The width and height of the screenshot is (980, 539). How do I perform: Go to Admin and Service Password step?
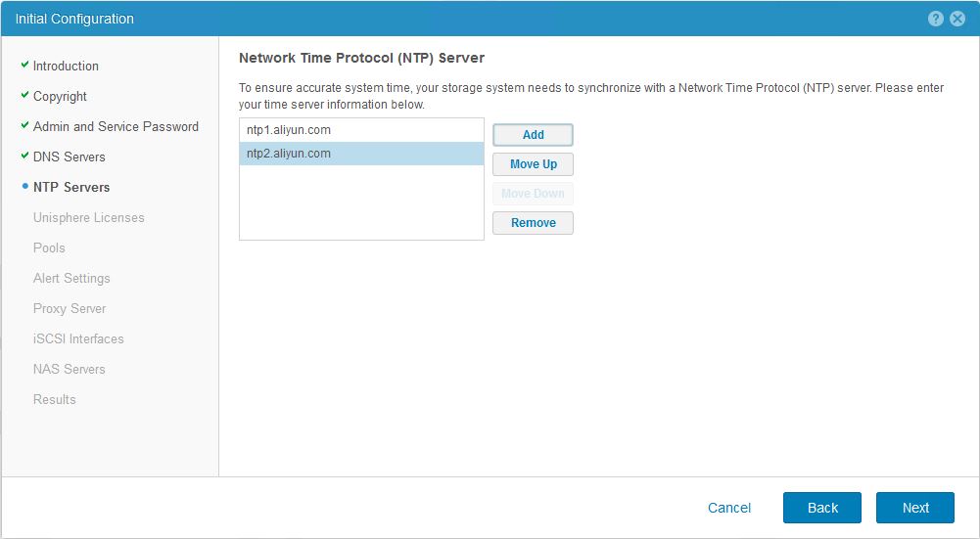[x=116, y=126]
